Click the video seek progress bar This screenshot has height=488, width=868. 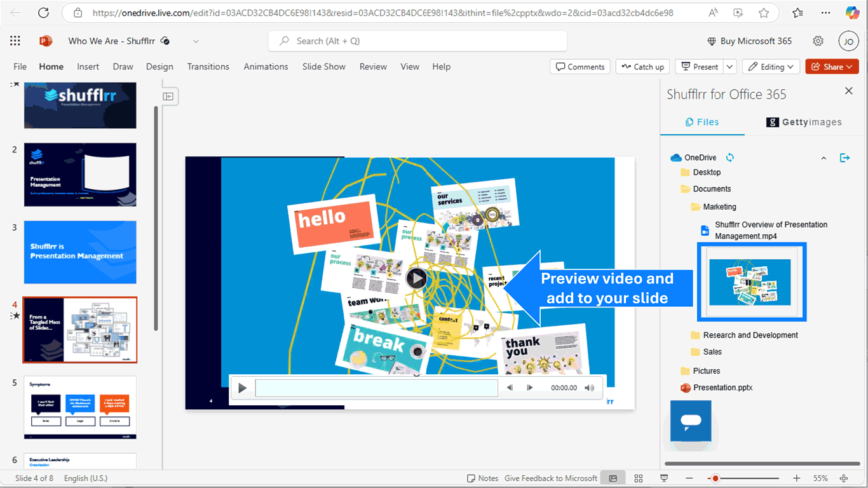pos(377,388)
